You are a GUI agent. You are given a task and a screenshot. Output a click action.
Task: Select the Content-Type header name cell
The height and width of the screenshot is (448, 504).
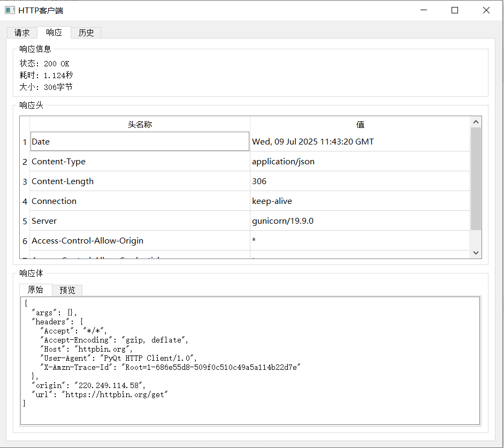pyautogui.click(x=140, y=162)
